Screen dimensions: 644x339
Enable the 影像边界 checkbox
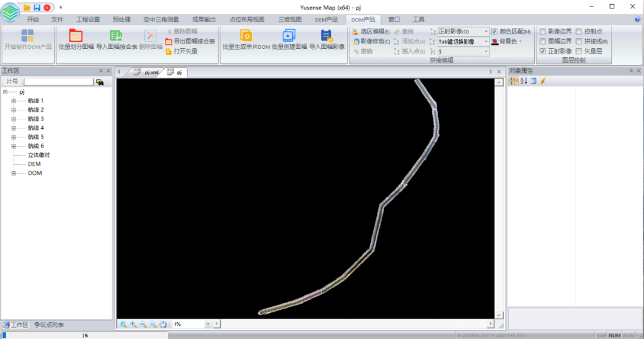(x=543, y=31)
